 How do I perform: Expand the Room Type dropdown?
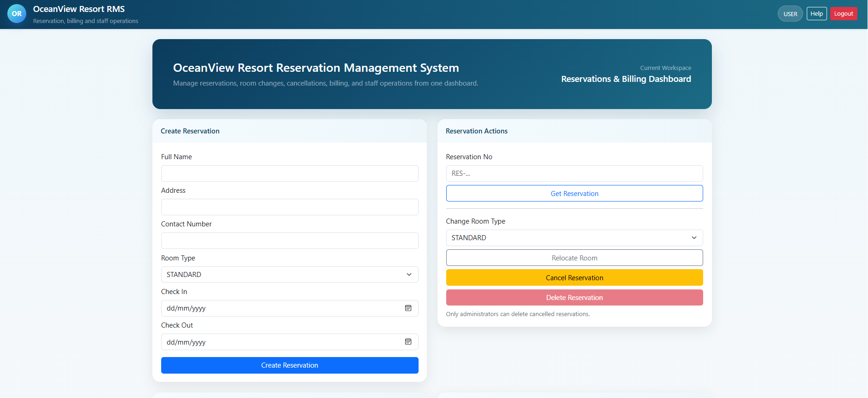coord(290,275)
